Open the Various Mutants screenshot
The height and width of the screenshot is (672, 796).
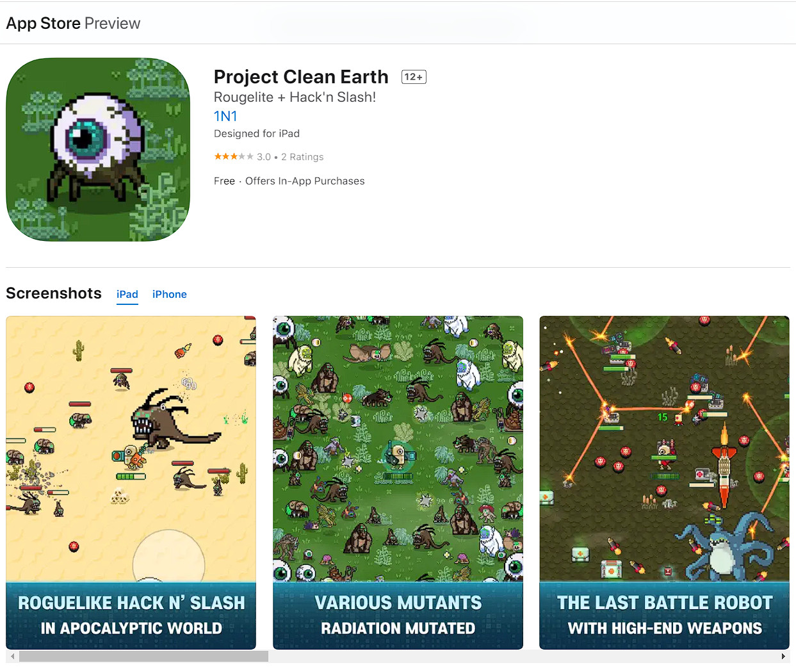click(x=398, y=482)
